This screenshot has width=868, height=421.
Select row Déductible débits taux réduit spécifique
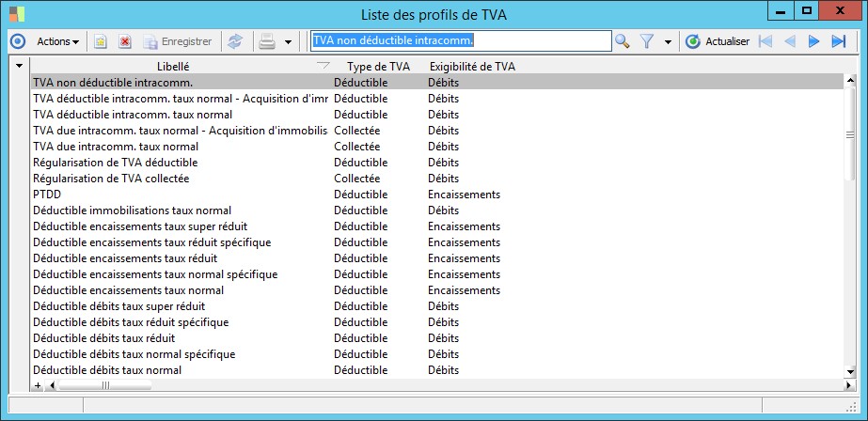click(437, 322)
